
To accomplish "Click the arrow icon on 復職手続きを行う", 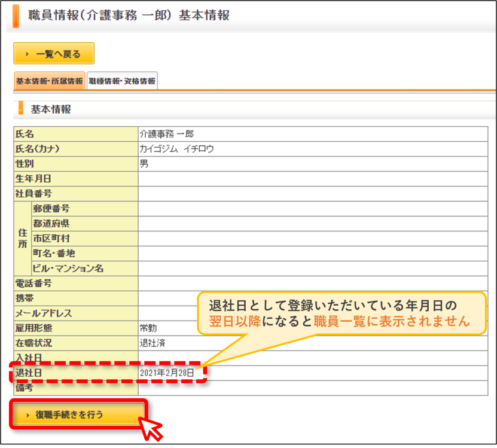I will pos(28,415).
